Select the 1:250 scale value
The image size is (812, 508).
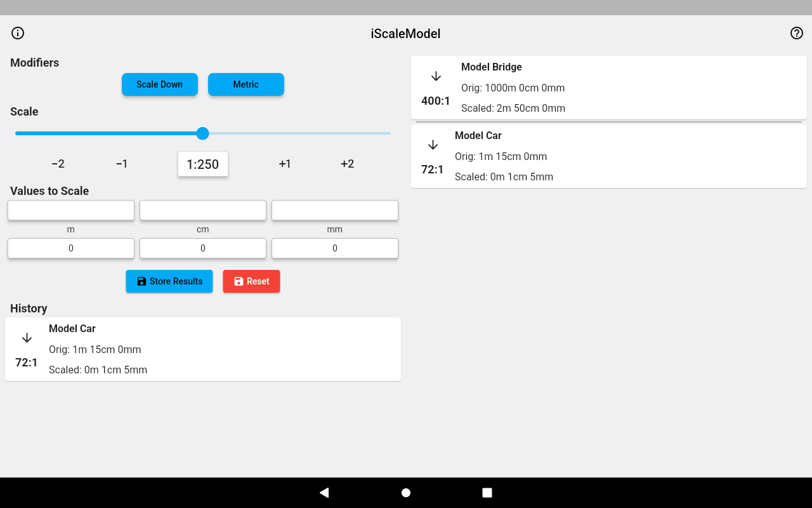[x=203, y=164]
